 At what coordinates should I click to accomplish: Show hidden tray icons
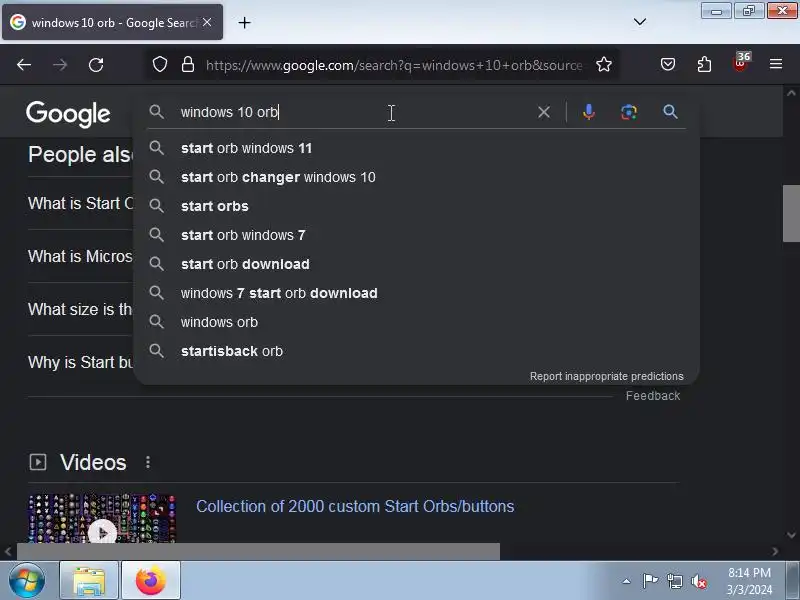[x=627, y=581]
